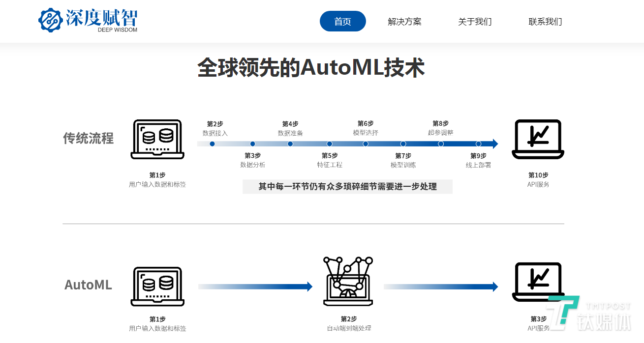Click the note 其中每一环节仍有众多琐碎细节需要进一步处理
The image size is (644, 343).
point(348,187)
